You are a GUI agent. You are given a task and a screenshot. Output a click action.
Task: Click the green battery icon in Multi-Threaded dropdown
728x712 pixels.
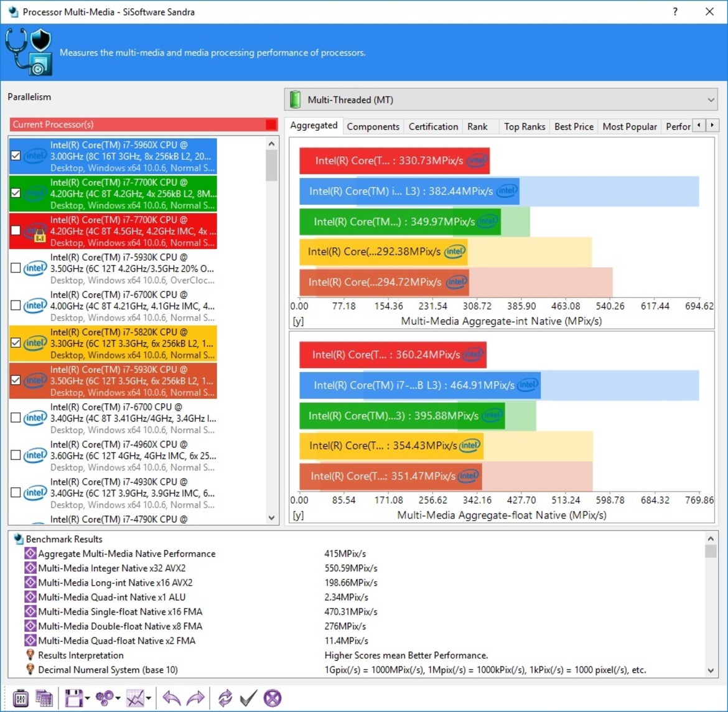(296, 100)
